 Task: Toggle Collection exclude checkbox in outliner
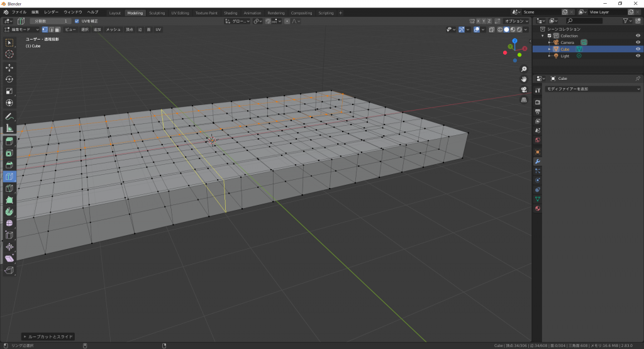(550, 36)
